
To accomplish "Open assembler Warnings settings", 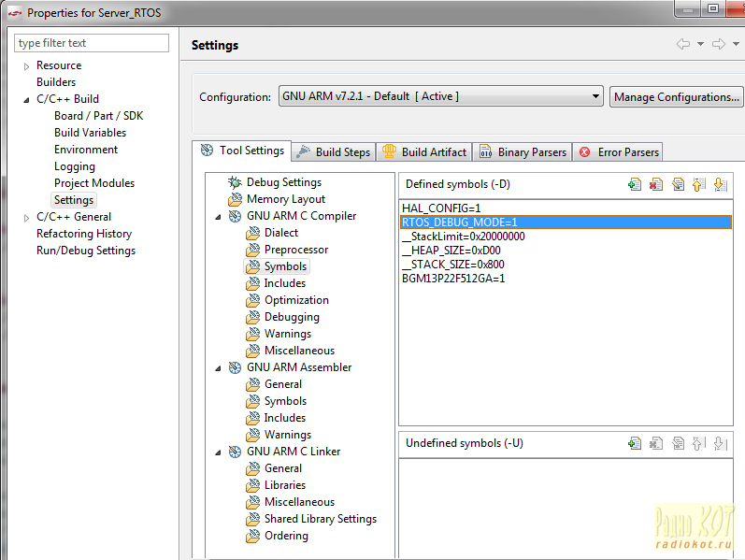I will pyautogui.click(x=288, y=435).
